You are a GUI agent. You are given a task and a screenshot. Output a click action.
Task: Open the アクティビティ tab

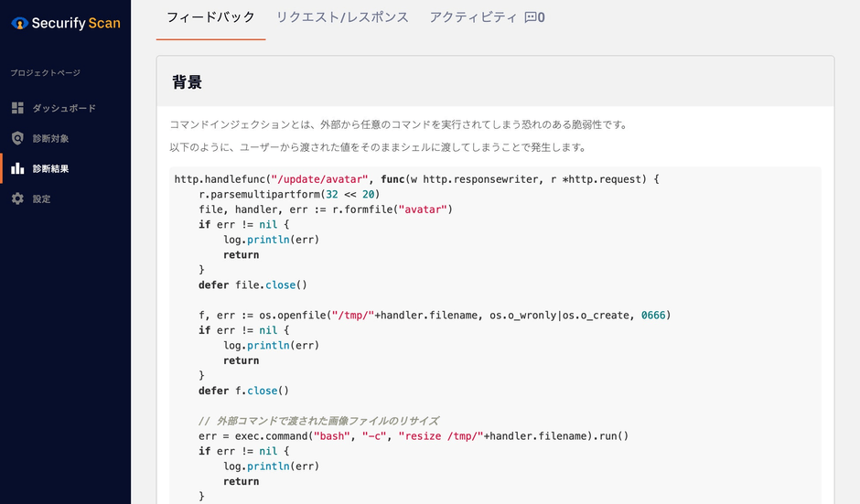click(473, 16)
